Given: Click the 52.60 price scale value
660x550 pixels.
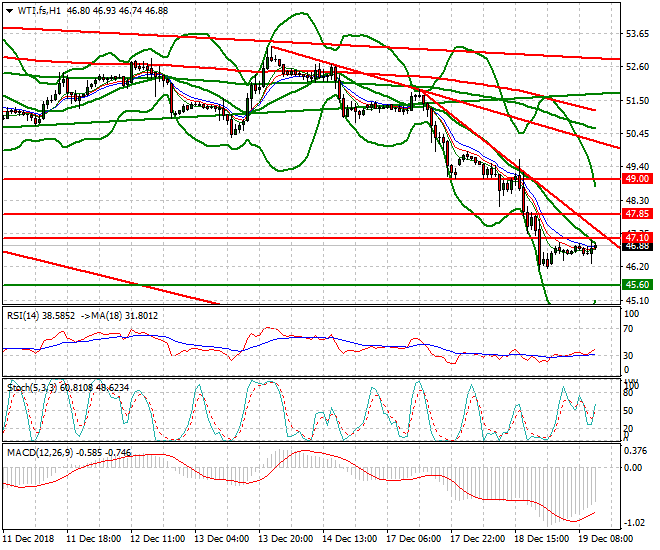Looking at the screenshot, I should click(638, 66).
